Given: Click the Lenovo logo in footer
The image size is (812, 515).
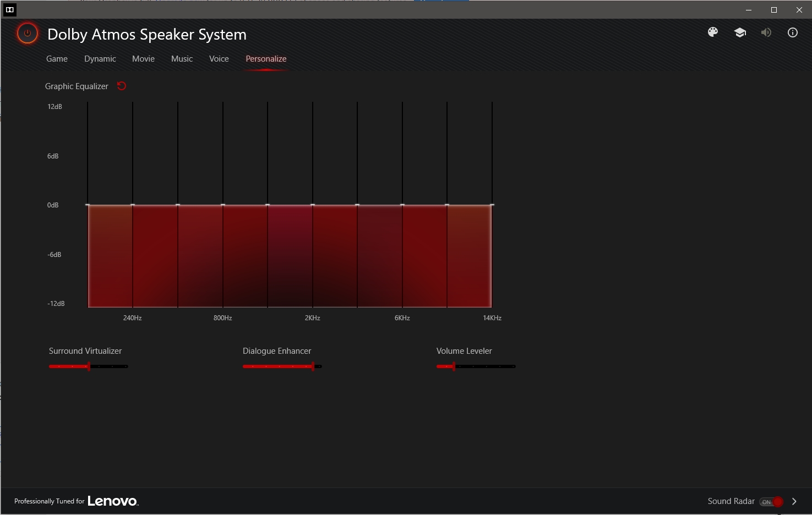Looking at the screenshot, I should [113, 501].
